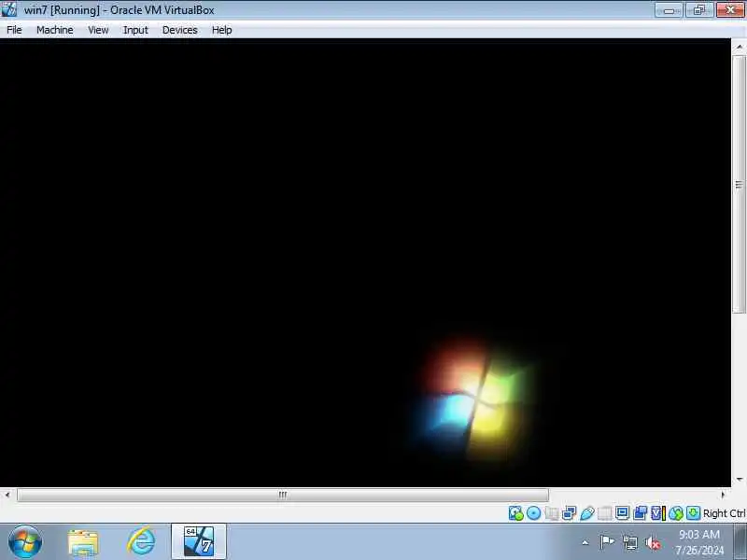Open the File menu
The height and width of the screenshot is (560, 747).
pyautogui.click(x=14, y=30)
